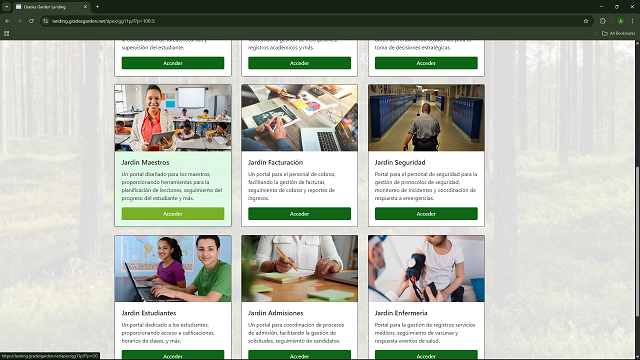The height and width of the screenshot is (360, 640).
Task: Open the hand writing notes image
Action: click(x=299, y=269)
